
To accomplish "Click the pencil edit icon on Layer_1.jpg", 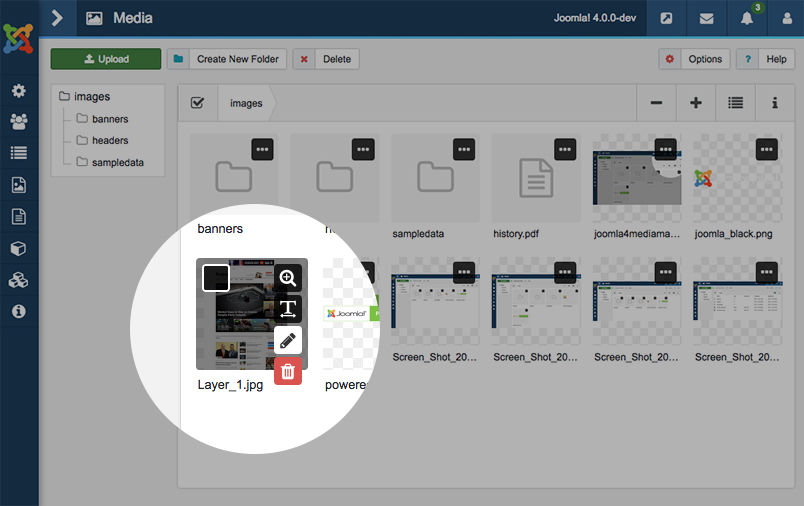I will 288,340.
